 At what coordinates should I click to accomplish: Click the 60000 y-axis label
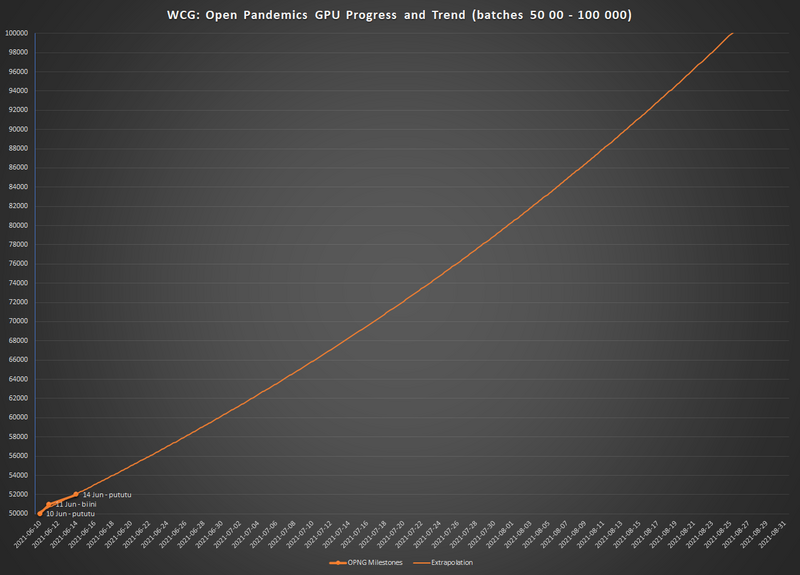tap(18, 417)
